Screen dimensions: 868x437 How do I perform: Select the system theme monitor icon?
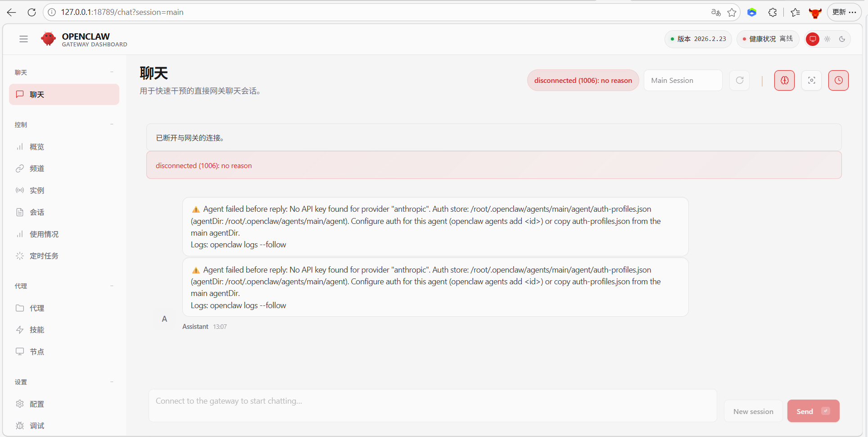[x=813, y=39]
